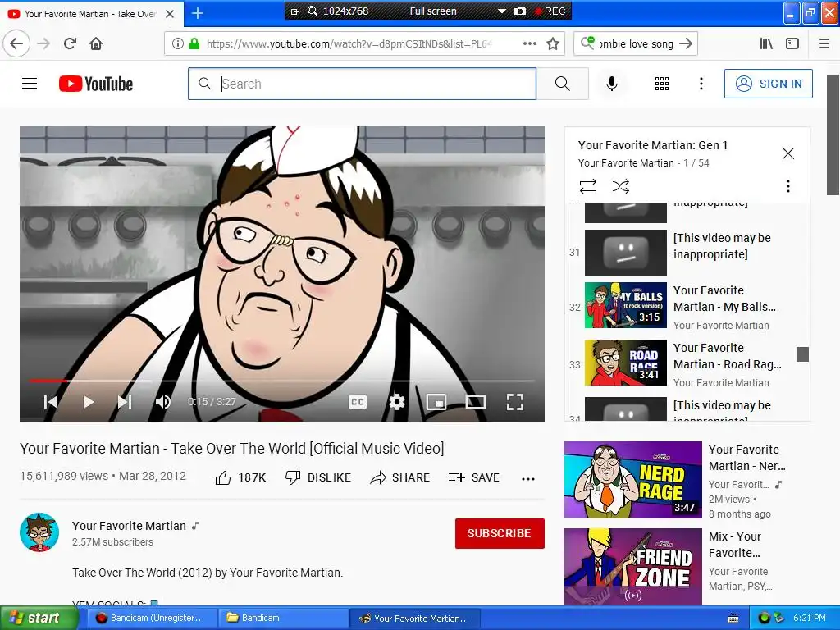The height and width of the screenshot is (630, 840).
Task: Switch to Bandicam folder taskbar item
Action: point(282,619)
